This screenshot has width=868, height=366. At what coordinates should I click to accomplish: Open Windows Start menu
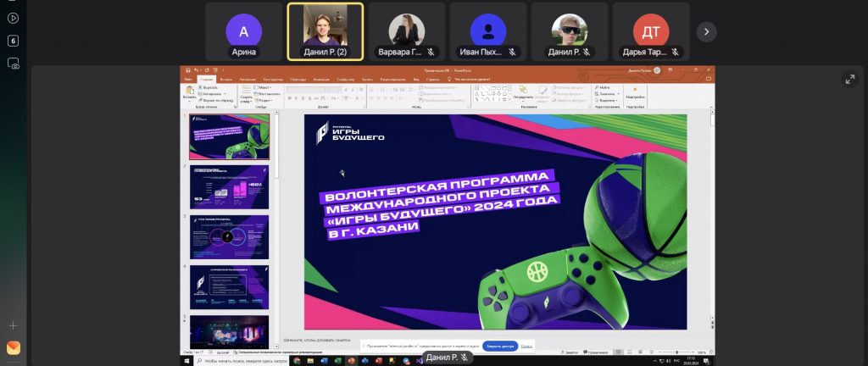tap(186, 361)
